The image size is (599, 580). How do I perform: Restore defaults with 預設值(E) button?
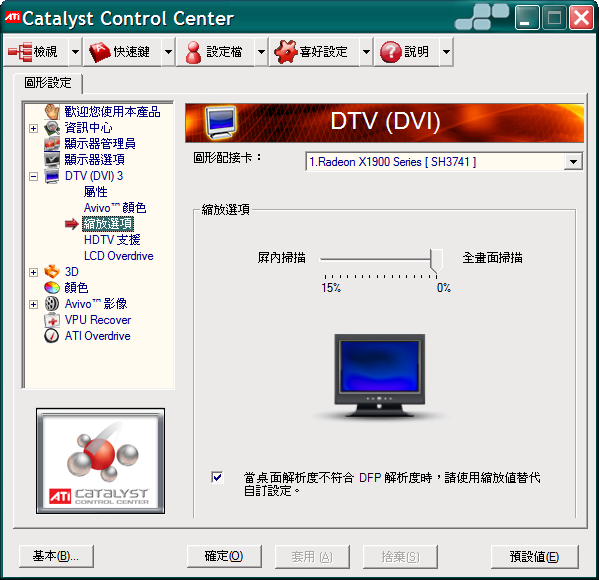point(534,556)
